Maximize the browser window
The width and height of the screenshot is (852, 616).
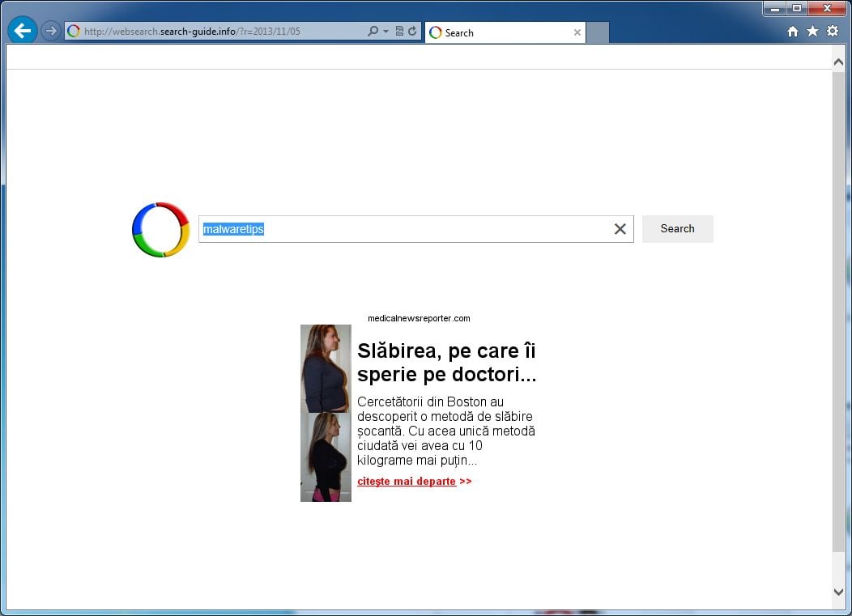pos(797,8)
